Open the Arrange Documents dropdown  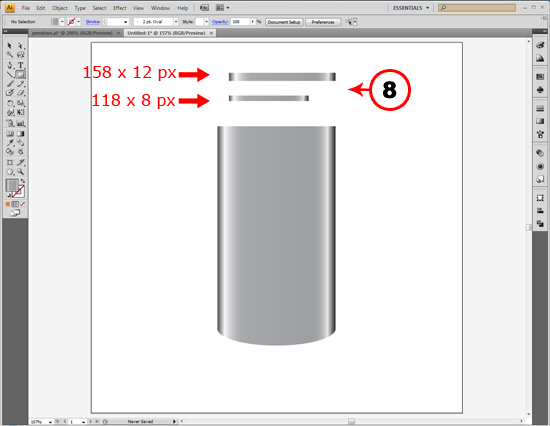tap(222, 8)
